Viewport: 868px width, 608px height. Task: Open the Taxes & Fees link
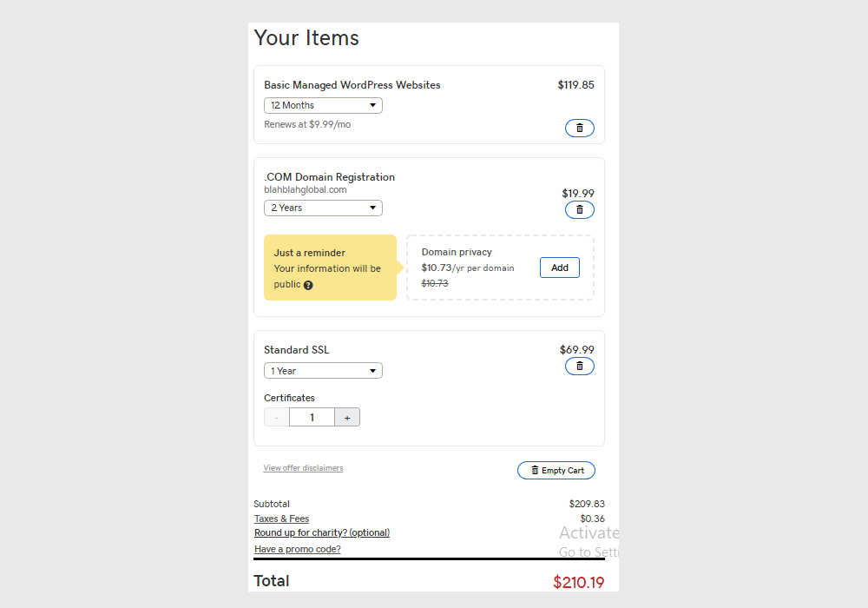click(x=282, y=519)
